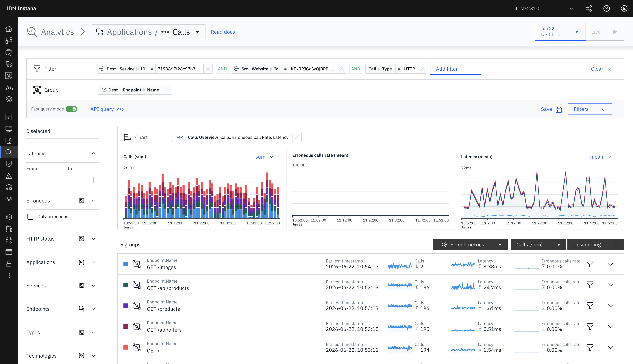Change the Latency chart mean aggregation
633x364 pixels.
point(600,157)
